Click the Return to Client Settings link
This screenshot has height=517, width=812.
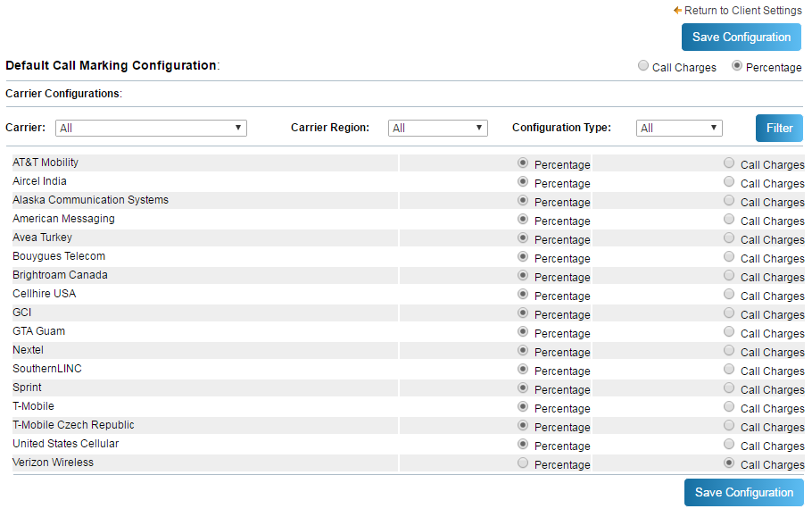[737, 11]
